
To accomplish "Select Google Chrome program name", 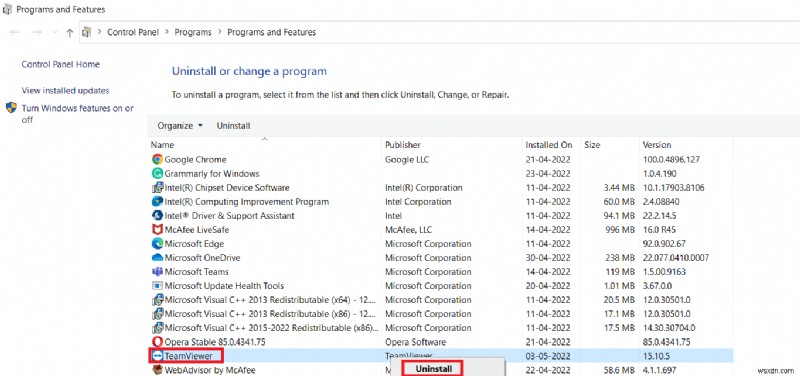I will tap(195, 159).
